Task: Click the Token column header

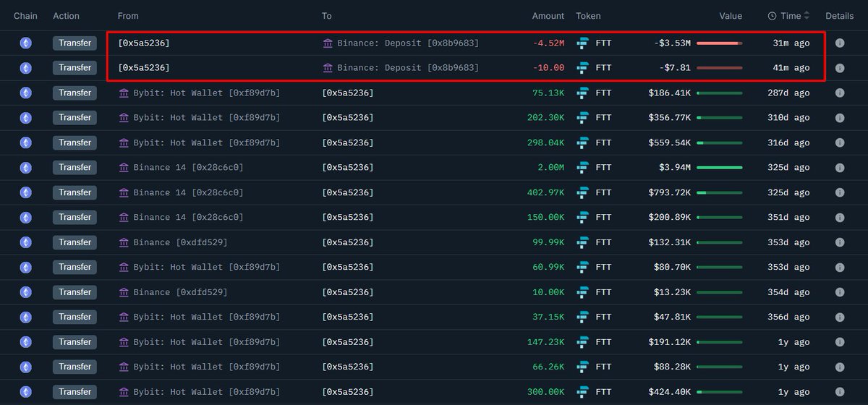Action: pyautogui.click(x=588, y=16)
